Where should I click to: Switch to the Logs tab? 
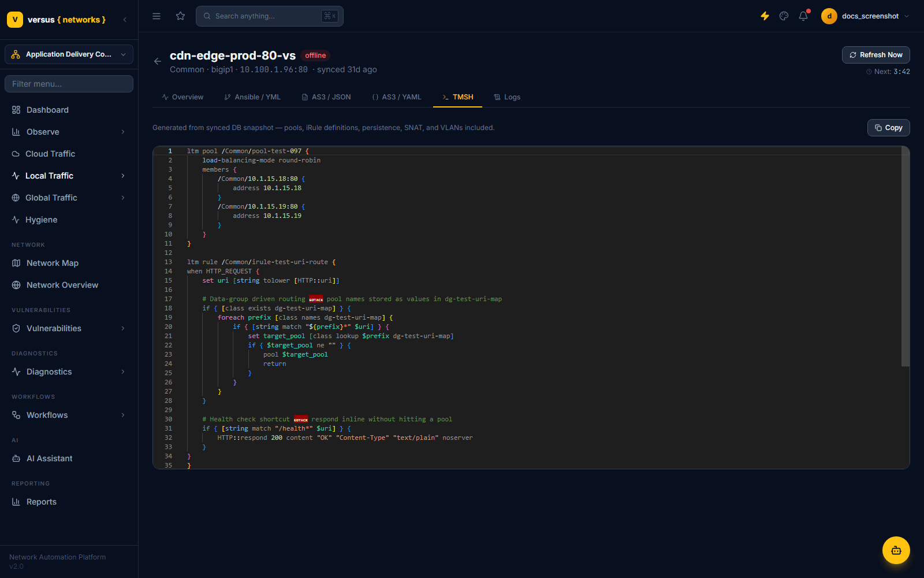click(507, 97)
